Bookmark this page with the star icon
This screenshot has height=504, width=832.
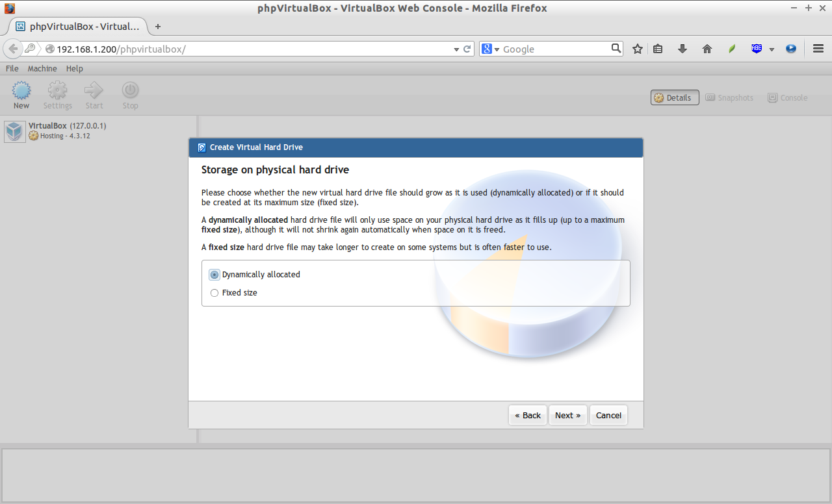tap(638, 49)
